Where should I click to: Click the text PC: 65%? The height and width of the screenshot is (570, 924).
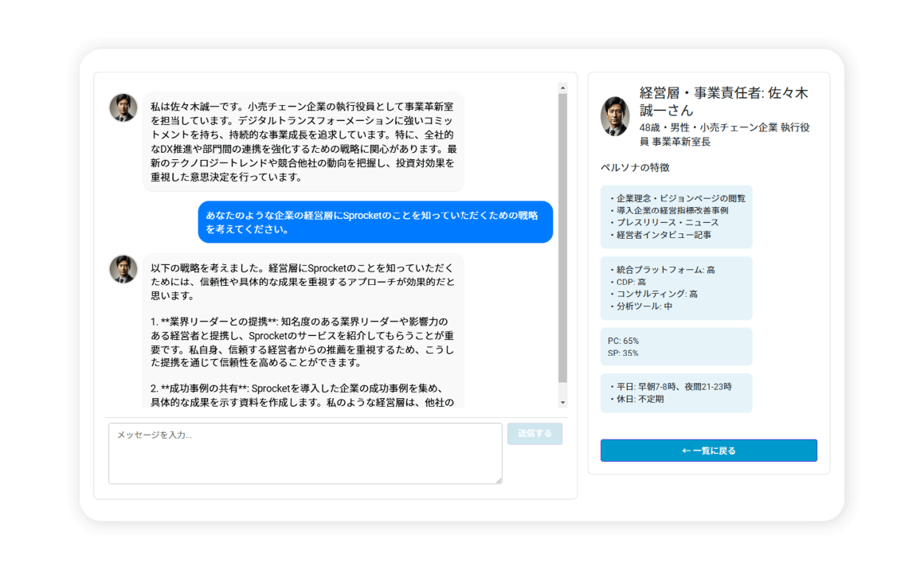[623, 341]
